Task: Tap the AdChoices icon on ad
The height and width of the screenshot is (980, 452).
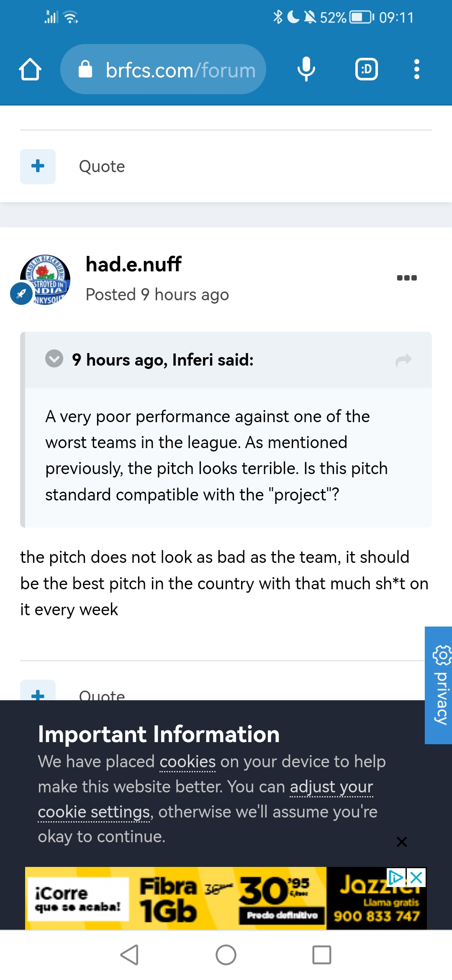Action: point(395,877)
